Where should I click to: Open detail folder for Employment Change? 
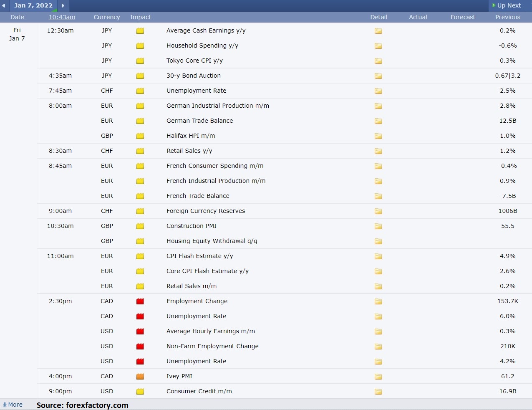pyautogui.click(x=378, y=301)
